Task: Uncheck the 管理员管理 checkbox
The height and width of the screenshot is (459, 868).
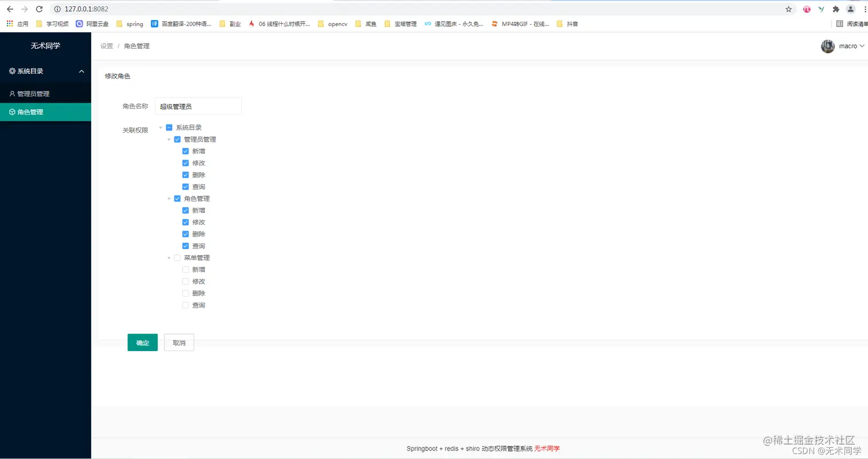Action: (177, 139)
